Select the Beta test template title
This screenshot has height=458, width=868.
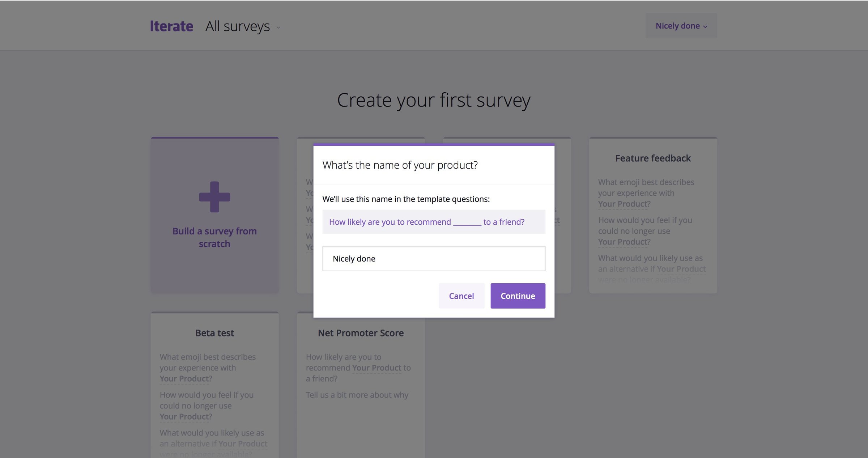(x=214, y=333)
